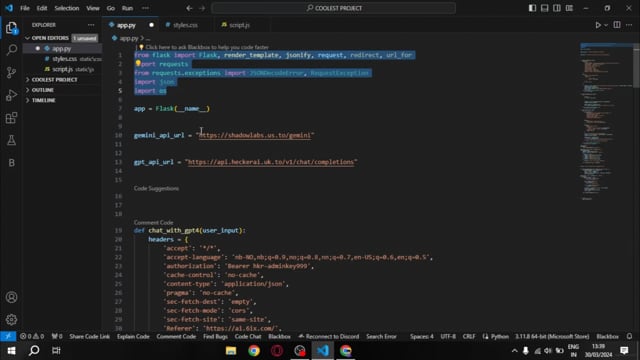Show more menu items ellipsis
The height and width of the screenshot is (360, 640).
(145, 8)
